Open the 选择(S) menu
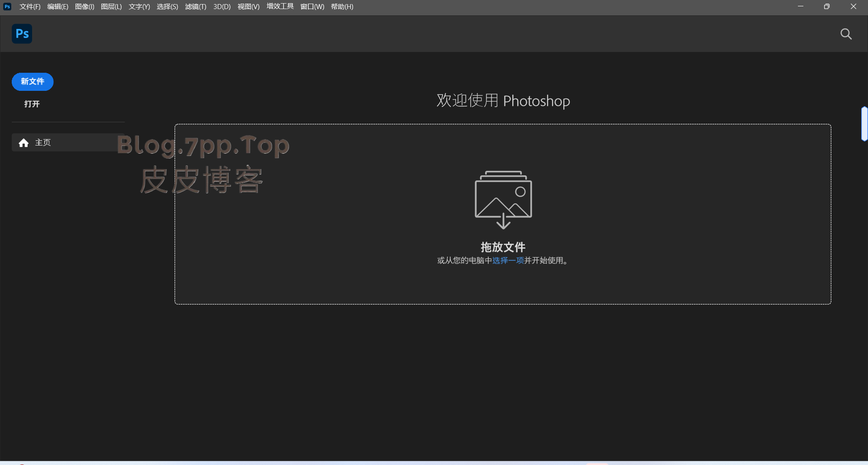The height and width of the screenshot is (465, 868). (x=167, y=7)
